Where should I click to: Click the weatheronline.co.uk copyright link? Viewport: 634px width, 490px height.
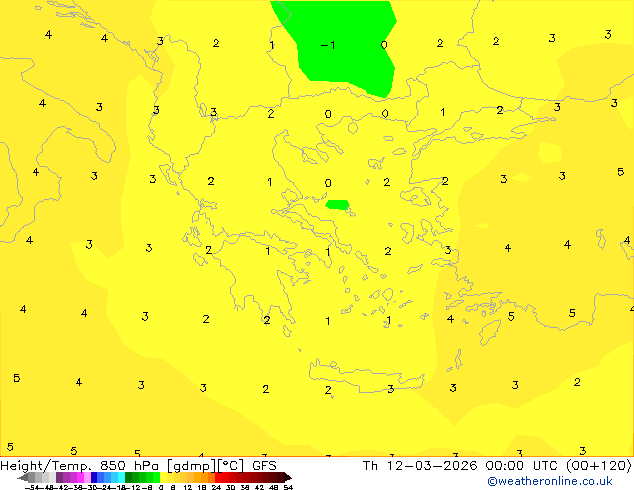(x=550, y=481)
